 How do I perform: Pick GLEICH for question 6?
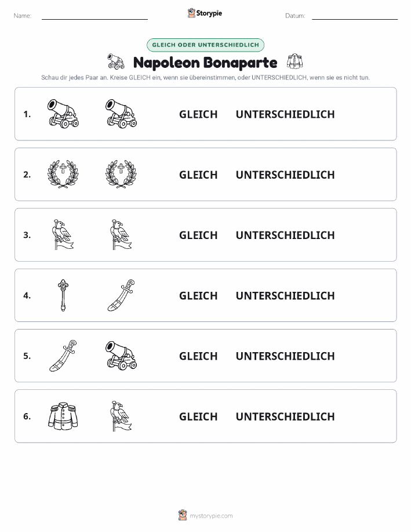pos(198,417)
